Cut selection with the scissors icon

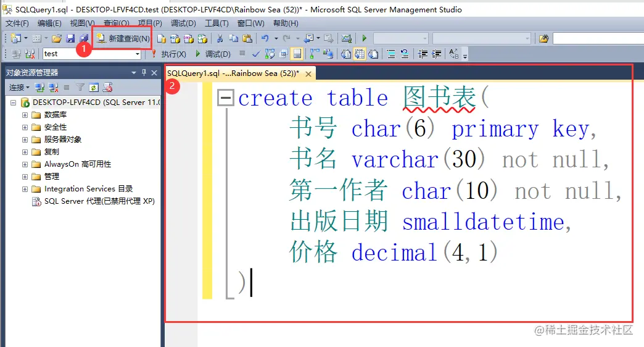click(220, 38)
